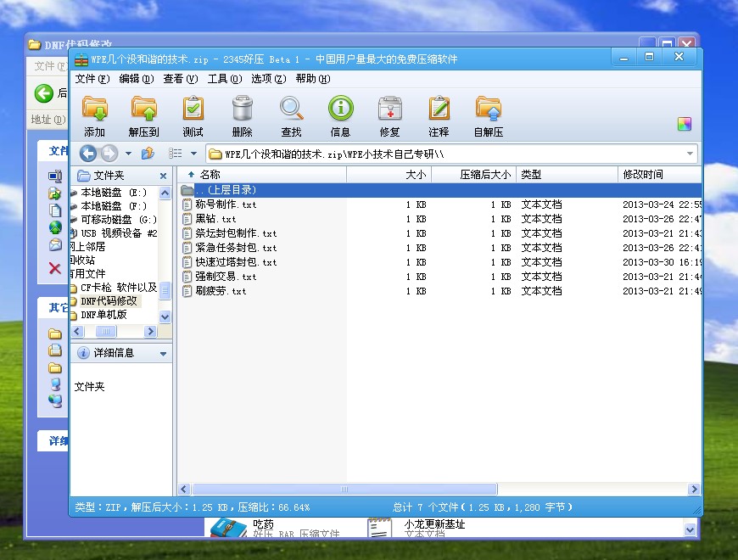Image resolution: width=738 pixels, height=560 pixels.
Task: Open the navigation history dropdown arrow
Action: point(128,154)
